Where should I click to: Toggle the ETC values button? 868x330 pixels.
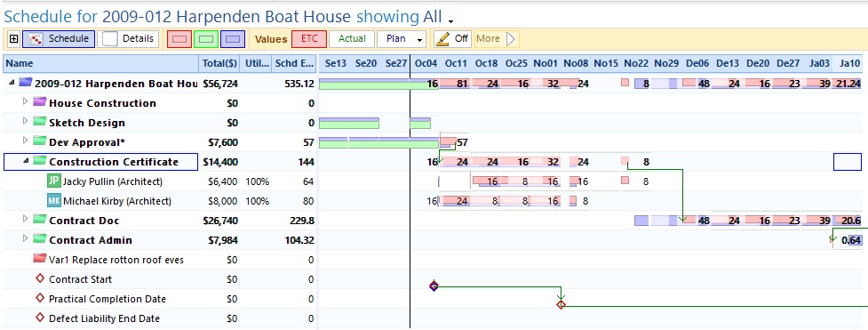click(x=309, y=39)
